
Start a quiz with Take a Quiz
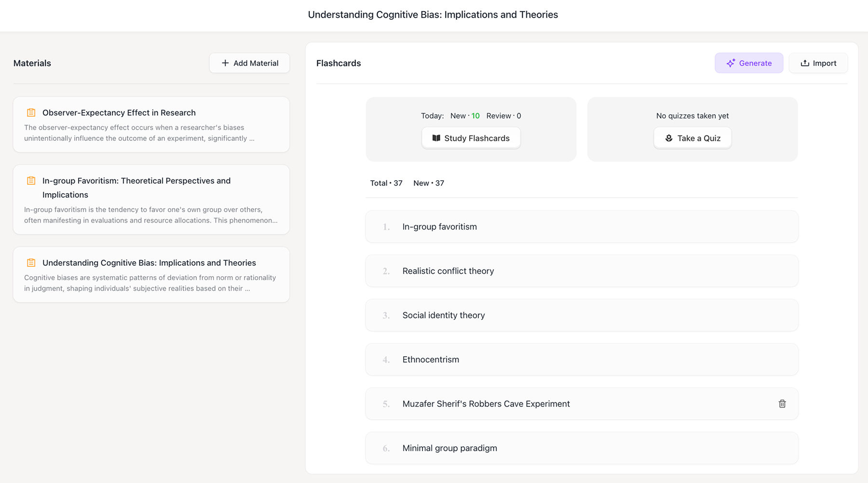(x=692, y=138)
